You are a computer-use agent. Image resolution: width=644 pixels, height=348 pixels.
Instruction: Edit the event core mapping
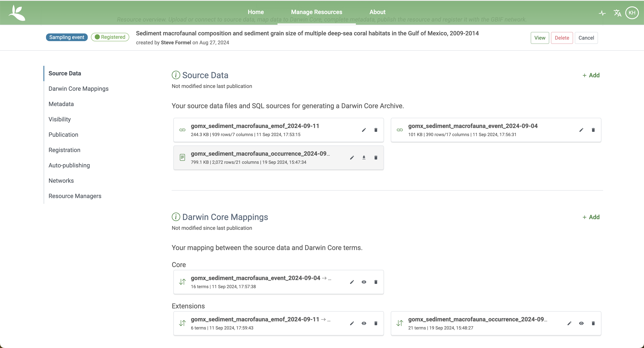pyautogui.click(x=352, y=282)
